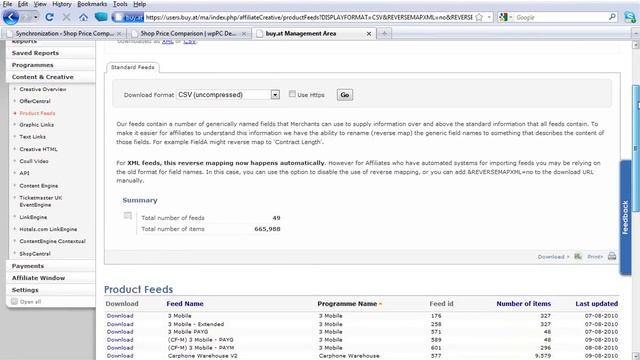This screenshot has height=360, width=640.
Task: Open the URL bar history dropdown arrow
Action: pyautogui.click(x=489, y=17)
